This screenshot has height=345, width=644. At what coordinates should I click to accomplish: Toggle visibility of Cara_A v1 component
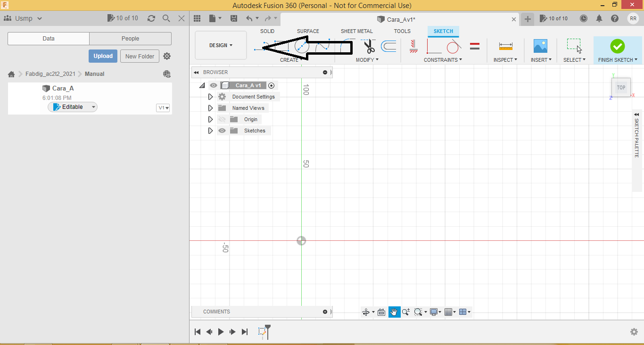pos(214,85)
